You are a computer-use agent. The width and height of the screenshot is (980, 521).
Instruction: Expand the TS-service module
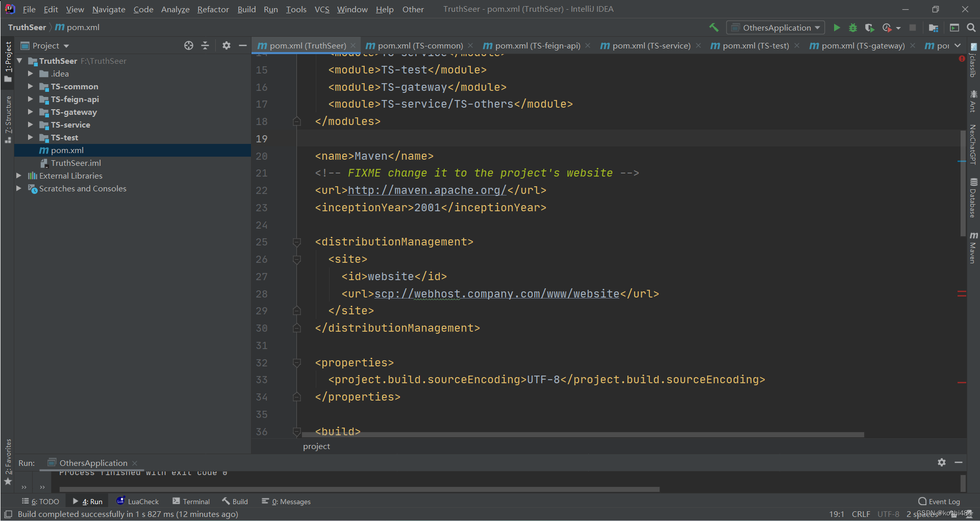[x=31, y=125]
